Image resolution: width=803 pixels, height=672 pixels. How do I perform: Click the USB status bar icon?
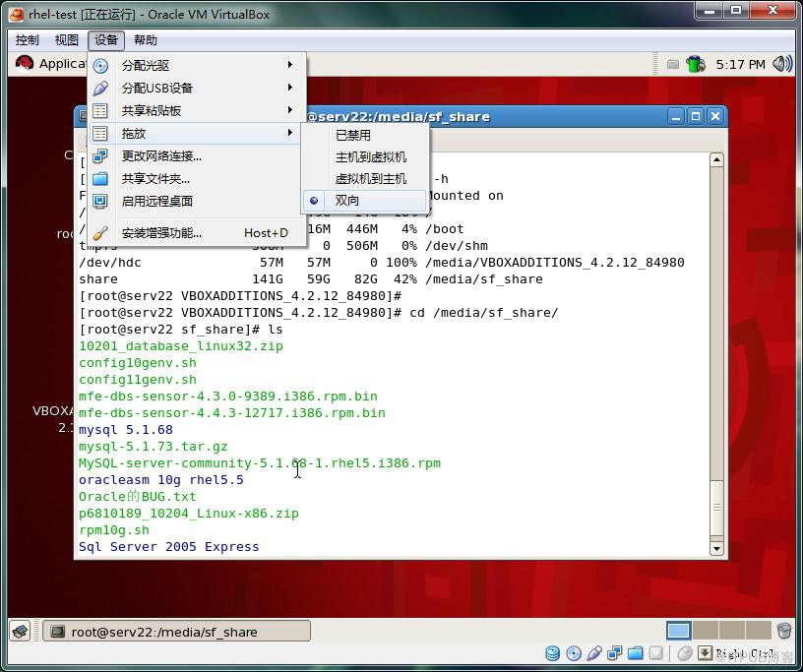click(x=594, y=653)
